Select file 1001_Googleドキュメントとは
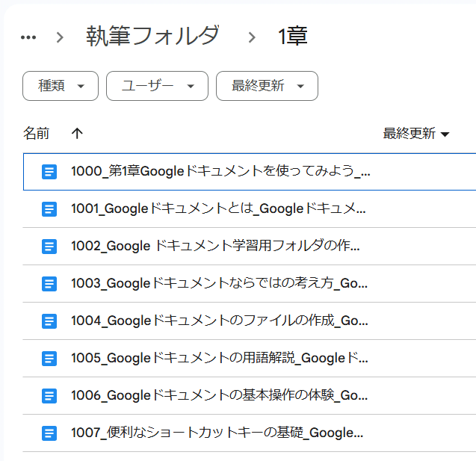The width and height of the screenshot is (476, 461). [x=250, y=208]
